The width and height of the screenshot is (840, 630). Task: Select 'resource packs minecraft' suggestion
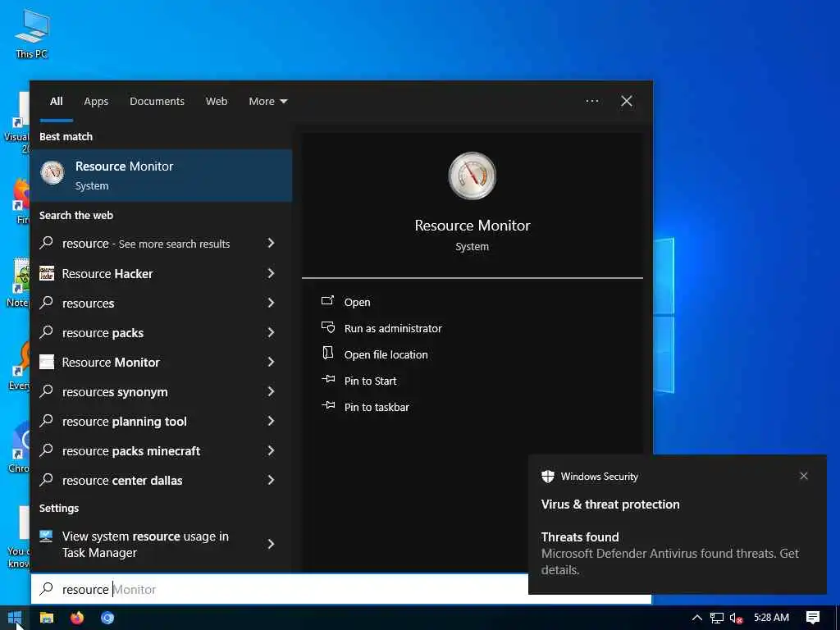[131, 451]
